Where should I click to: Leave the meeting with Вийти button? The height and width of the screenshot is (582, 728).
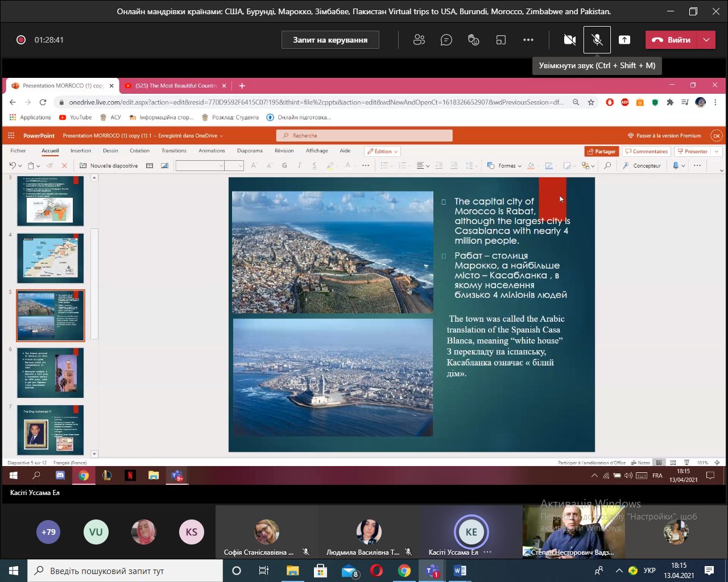point(671,40)
